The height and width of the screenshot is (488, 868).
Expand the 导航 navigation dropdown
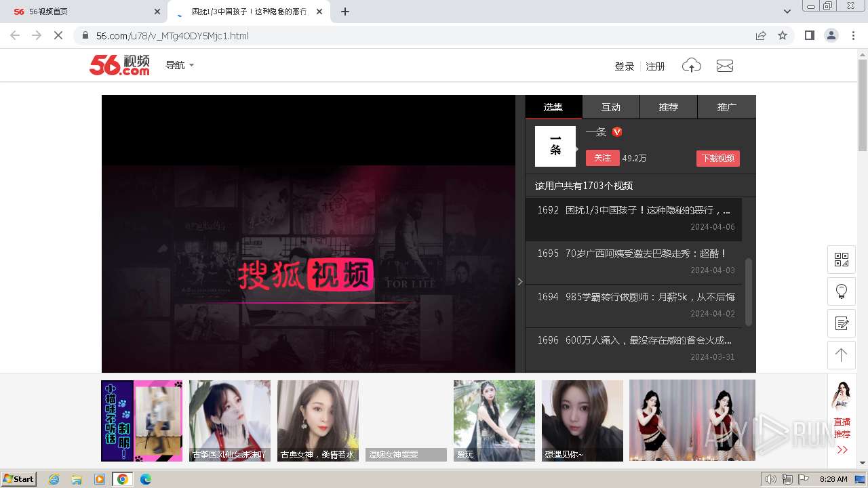180,65
